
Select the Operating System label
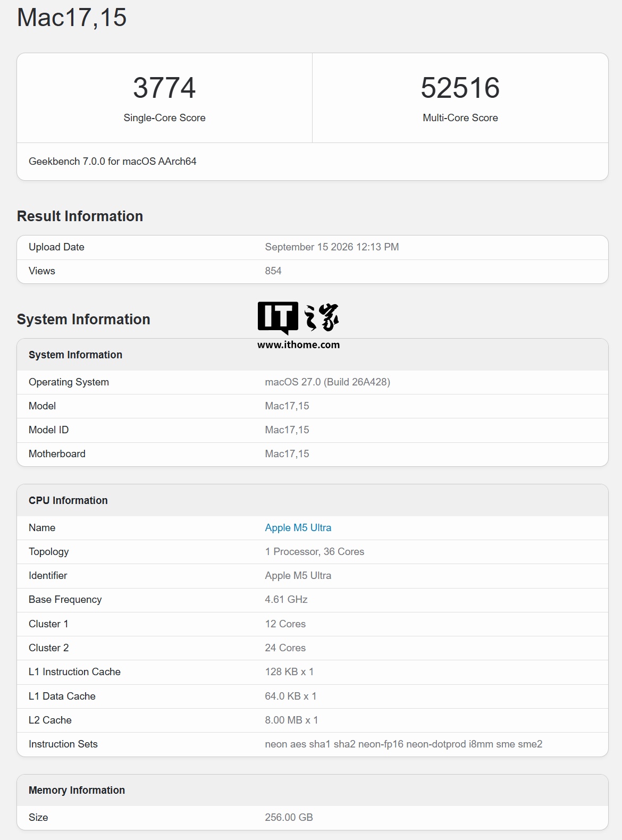[x=69, y=382]
